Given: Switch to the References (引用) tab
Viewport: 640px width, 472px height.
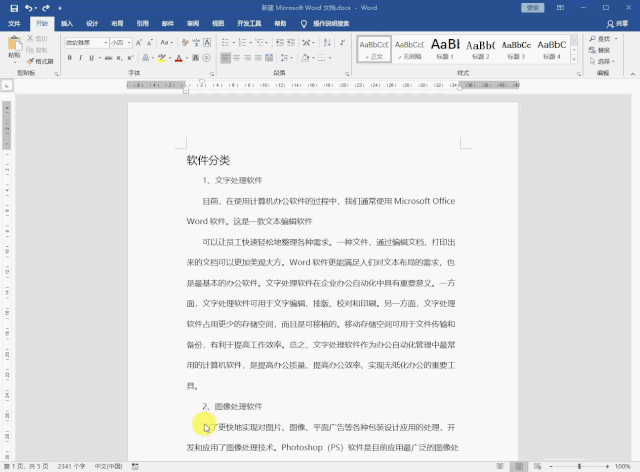Looking at the screenshot, I should pos(142,23).
